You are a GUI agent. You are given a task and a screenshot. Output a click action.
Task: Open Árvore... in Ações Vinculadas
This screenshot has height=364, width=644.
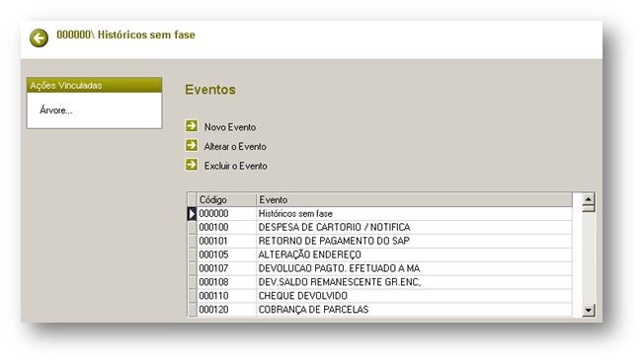pos(56,110)
